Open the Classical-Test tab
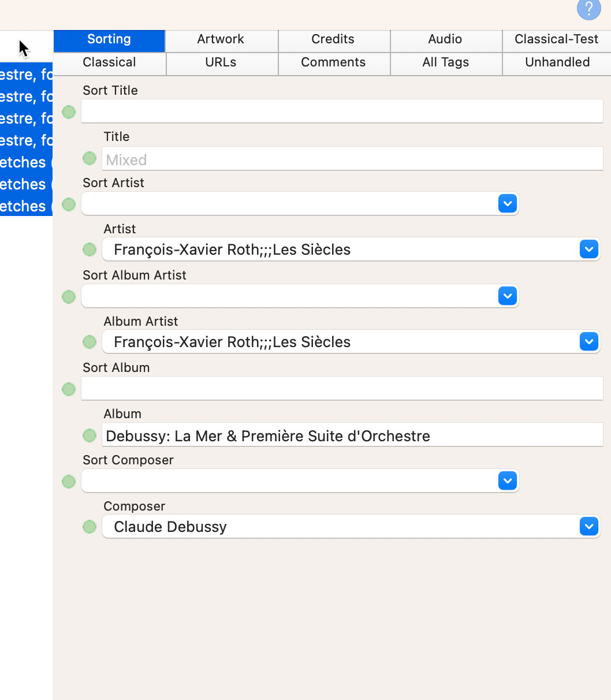Viewport: 611px width, 700px height. pyautogui.click(x=557, y=40)
